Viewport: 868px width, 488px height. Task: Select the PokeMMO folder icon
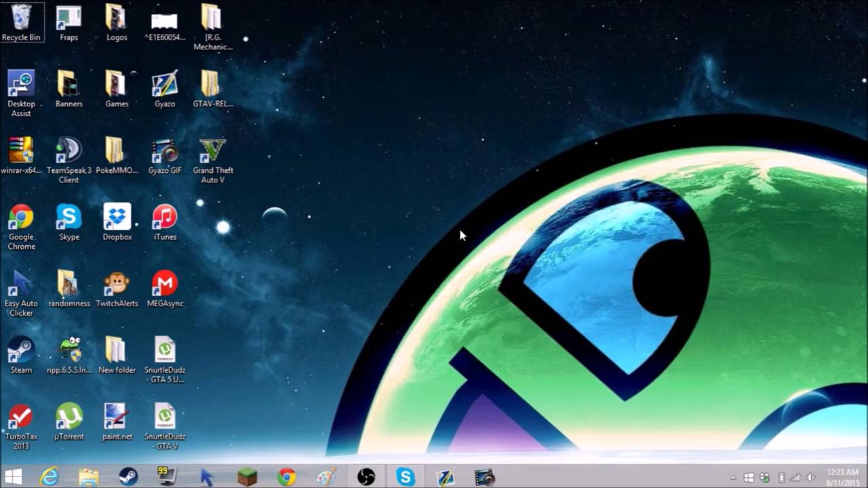point(117,155)
